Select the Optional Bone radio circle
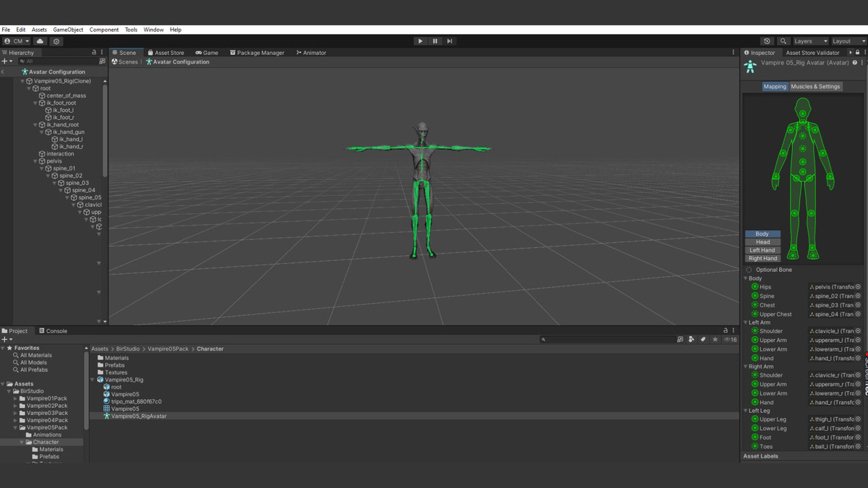The height and width of the screenshot is (488, 868). (x=749, y=270)
